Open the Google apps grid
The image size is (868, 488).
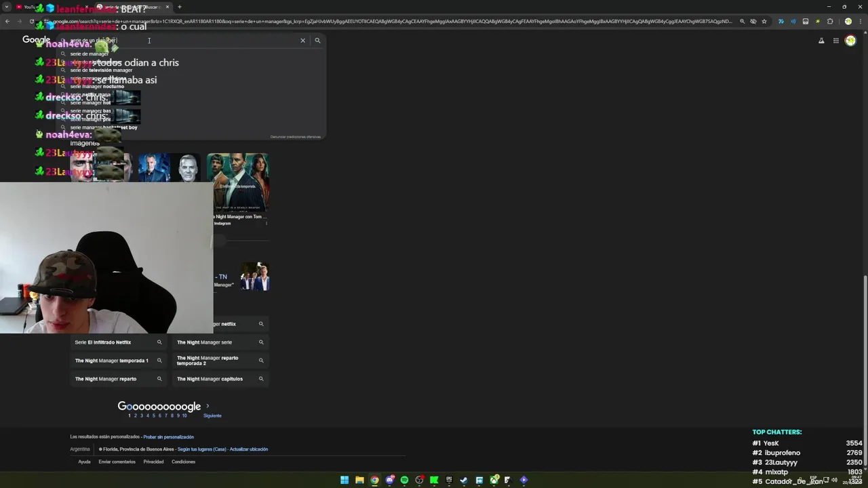coord(836,41)
